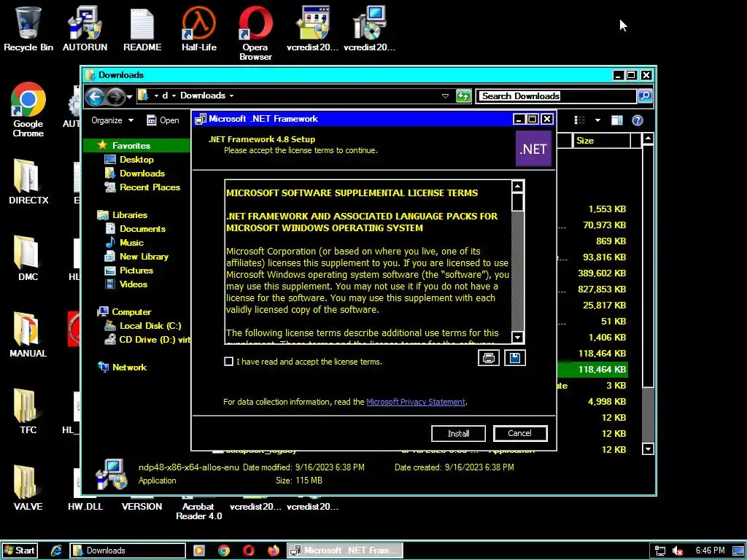The height and width of the screenshot is (560, 747).
Task: Select the MANUAL folder on desktop
Action: point(28,335)
